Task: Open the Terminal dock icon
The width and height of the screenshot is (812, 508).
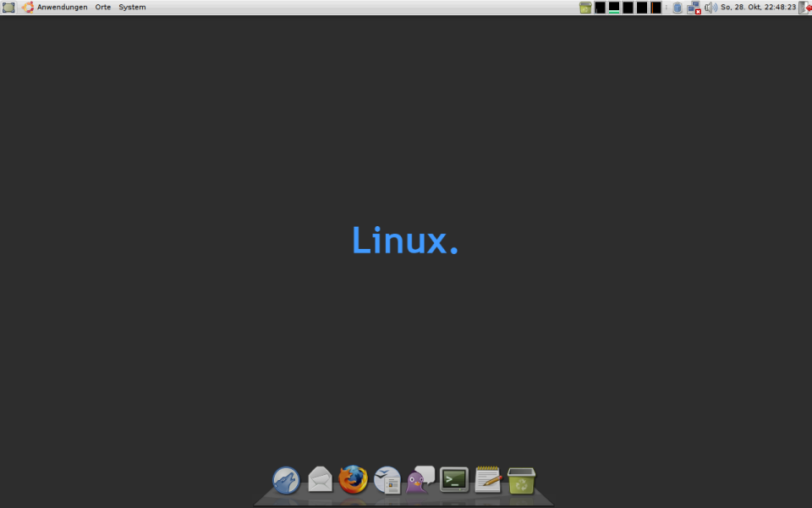Action: (x=454, y=479)
